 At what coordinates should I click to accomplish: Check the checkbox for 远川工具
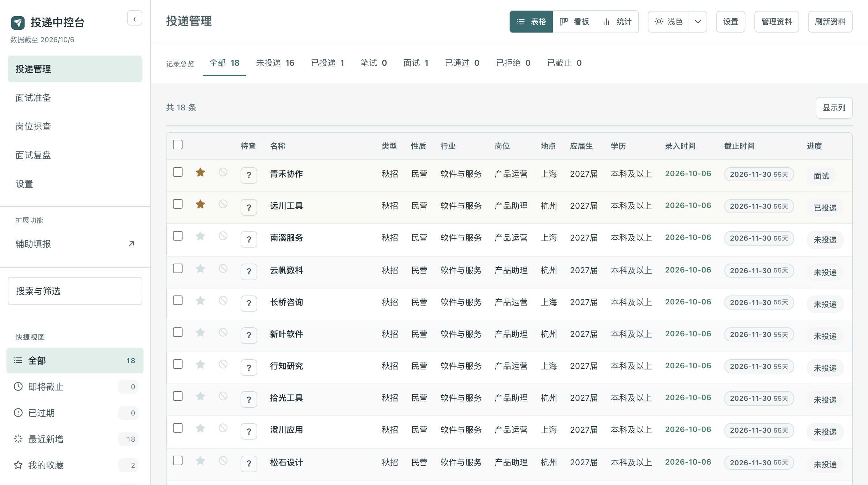coord(177,204)
